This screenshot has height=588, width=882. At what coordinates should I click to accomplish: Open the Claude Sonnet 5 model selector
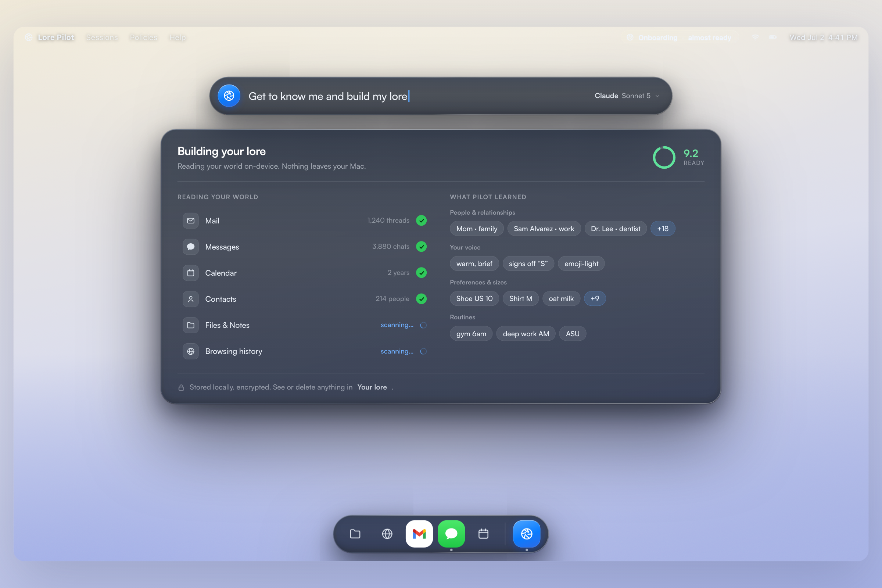(627, 96)
